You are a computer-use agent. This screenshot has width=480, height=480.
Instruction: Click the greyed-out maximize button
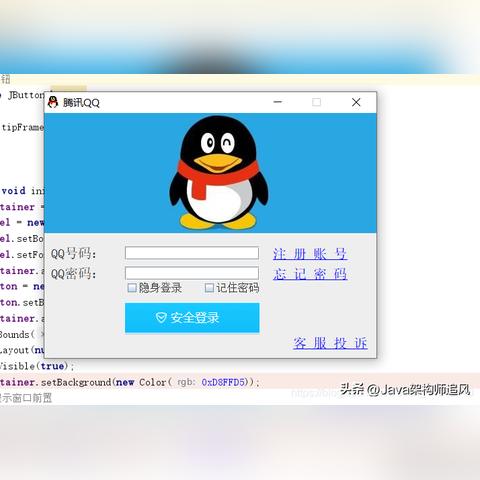pos(316,102)
